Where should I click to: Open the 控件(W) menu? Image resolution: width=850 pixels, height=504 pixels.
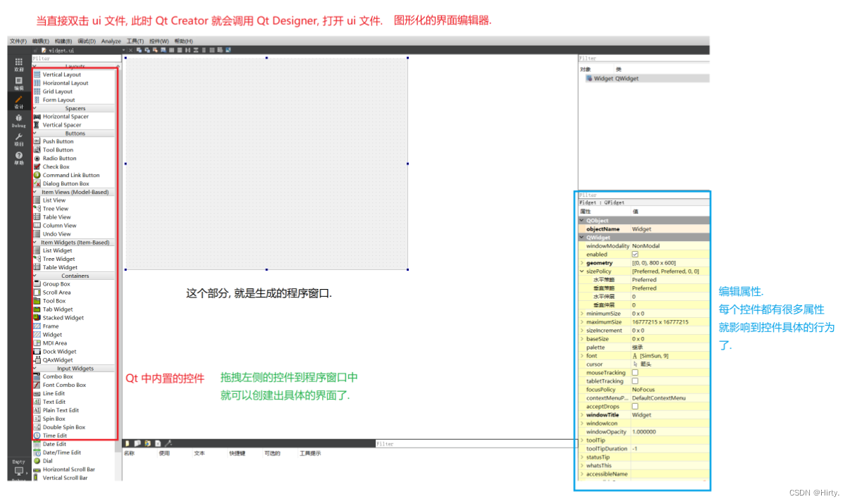coord(159,42)
